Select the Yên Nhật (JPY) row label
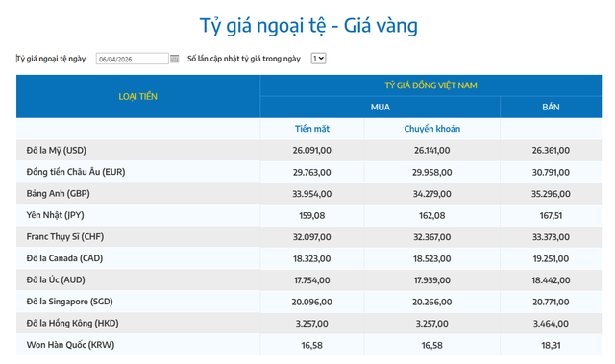The image size is (615, 364). point(55,215)
